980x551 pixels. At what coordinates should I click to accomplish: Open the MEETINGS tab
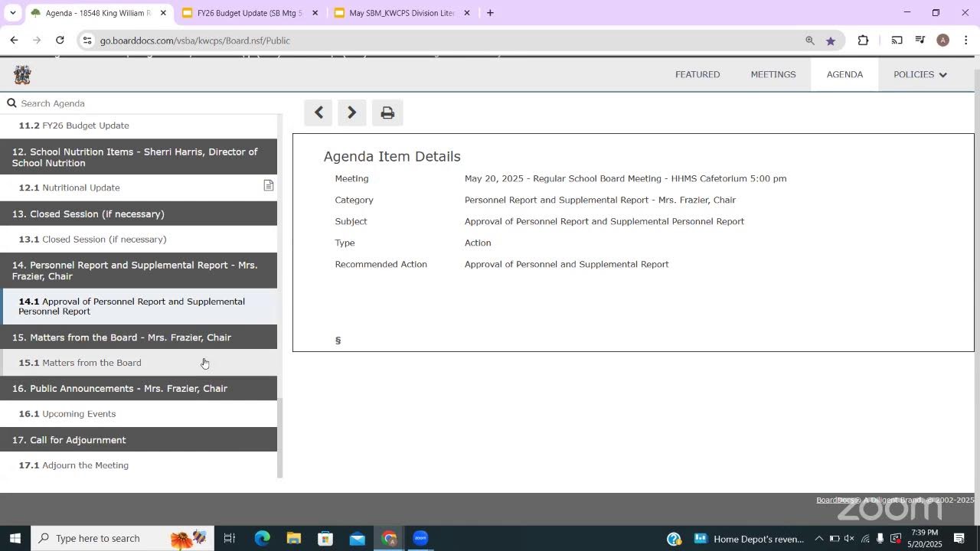(773, 74)
